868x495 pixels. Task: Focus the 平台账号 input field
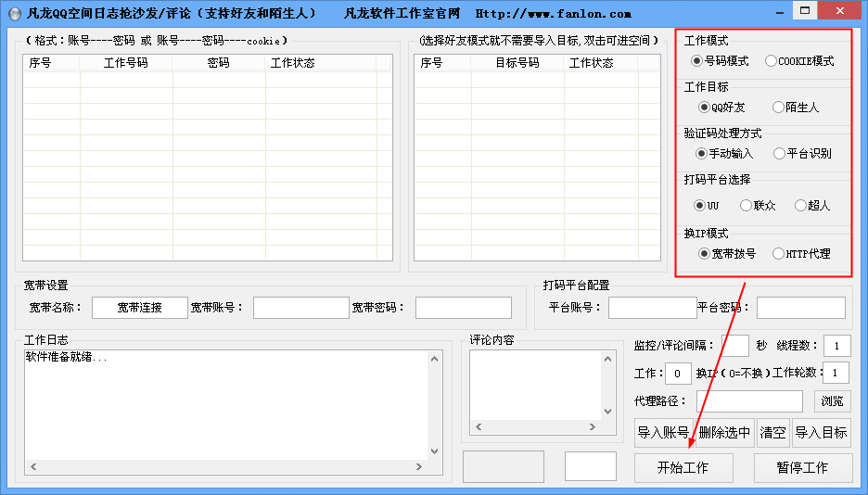(652, 308)
